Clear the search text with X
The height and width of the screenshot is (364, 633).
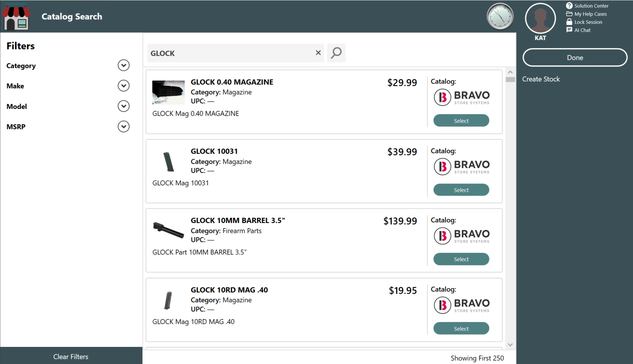click(318, 53)
